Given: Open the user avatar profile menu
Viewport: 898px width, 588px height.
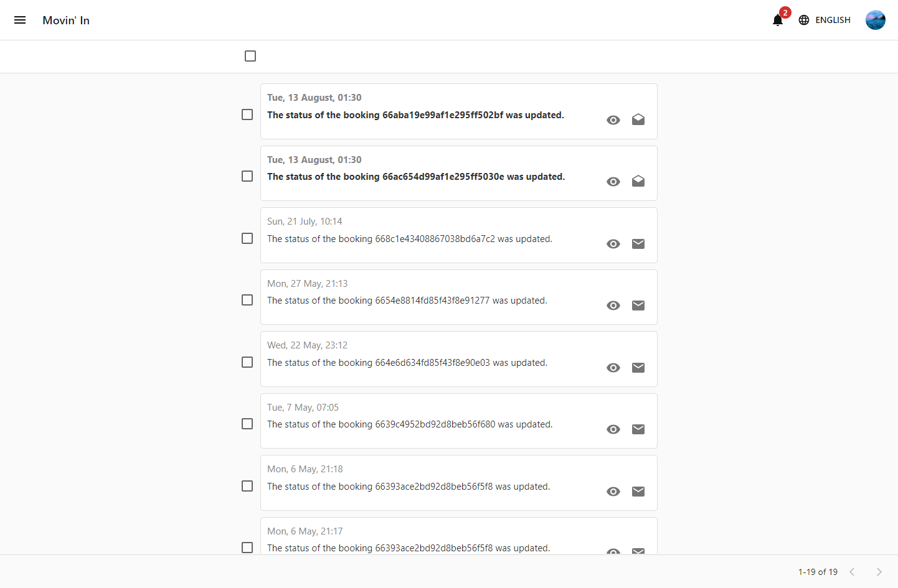Looking at the screenshot, I should [876, 20].
